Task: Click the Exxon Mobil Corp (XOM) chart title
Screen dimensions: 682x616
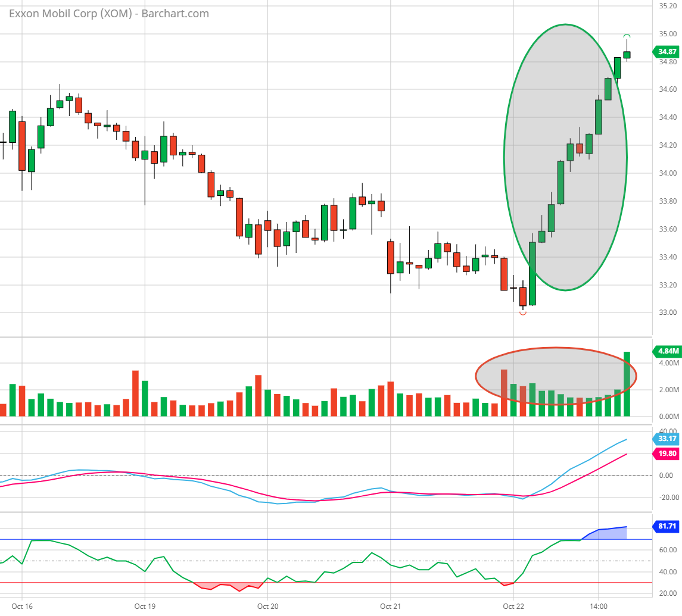Action: point(109,14)
